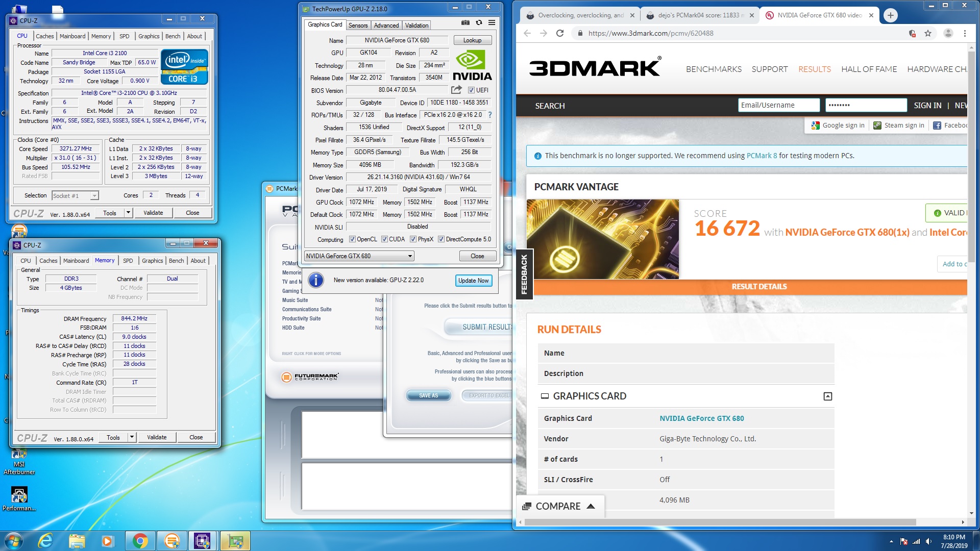Image resolution: width=980 pixels, height=551 pixels.
Task: Bookmark this page with the star icon
Action: (928, 33)
